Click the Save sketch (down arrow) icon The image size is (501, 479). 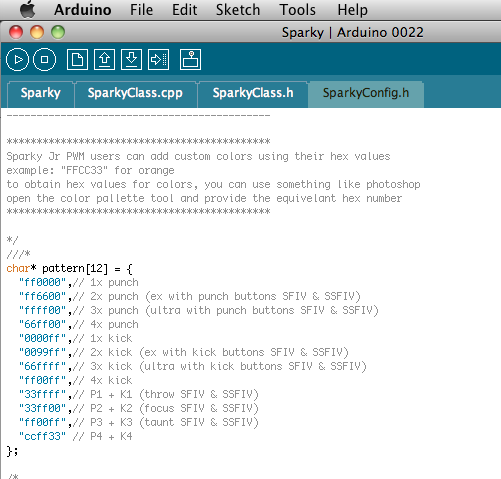click(x=131, y=60)
